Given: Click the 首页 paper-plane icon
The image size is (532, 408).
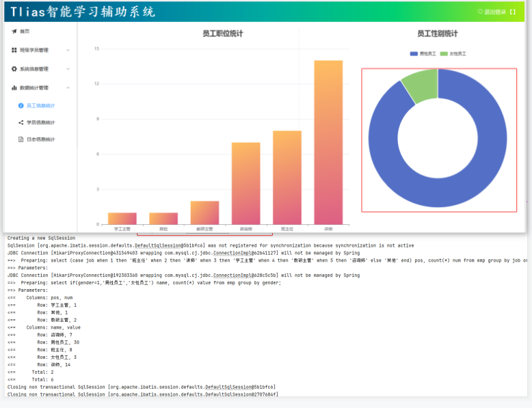Looking at the screenshot, I should coord(14,31).
